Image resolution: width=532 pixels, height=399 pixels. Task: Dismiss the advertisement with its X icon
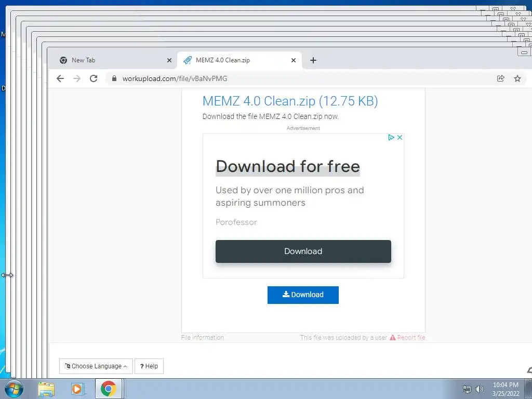[400, 137]
